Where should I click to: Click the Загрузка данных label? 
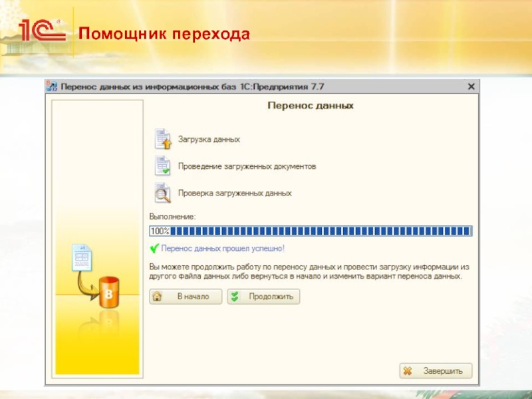[x=209, y=140]
